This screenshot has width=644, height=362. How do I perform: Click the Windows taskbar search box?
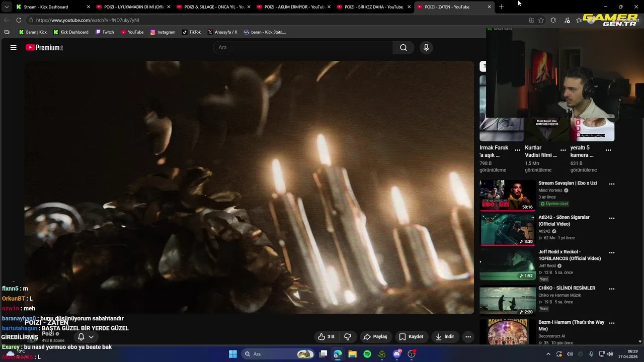pos(278,354)
